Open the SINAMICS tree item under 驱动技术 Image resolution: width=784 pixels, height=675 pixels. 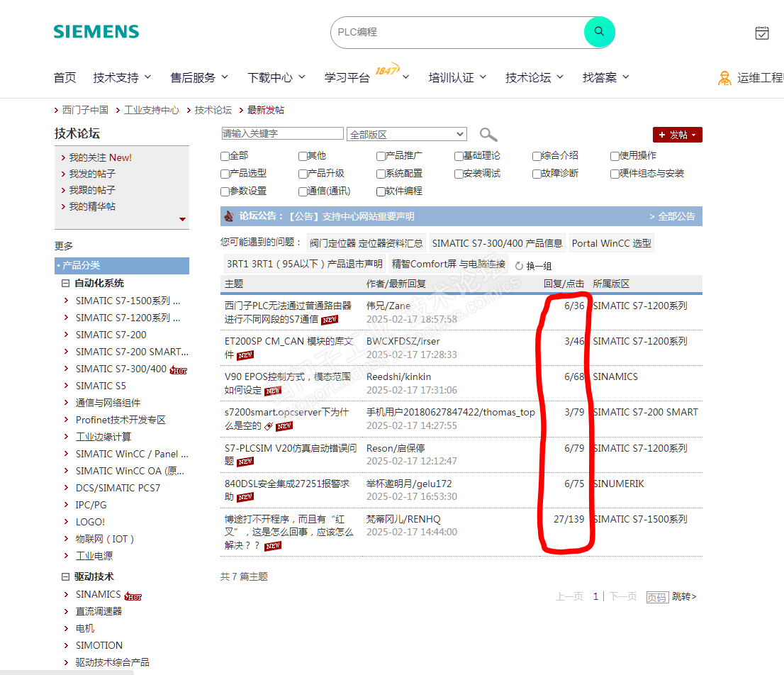point(98,594)
